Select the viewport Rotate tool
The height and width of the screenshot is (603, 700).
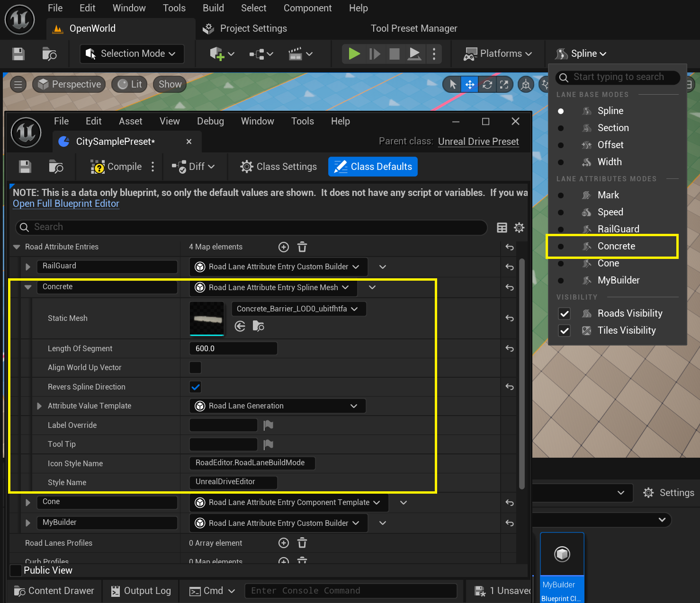pyautogui.click(x=487, y=84)
